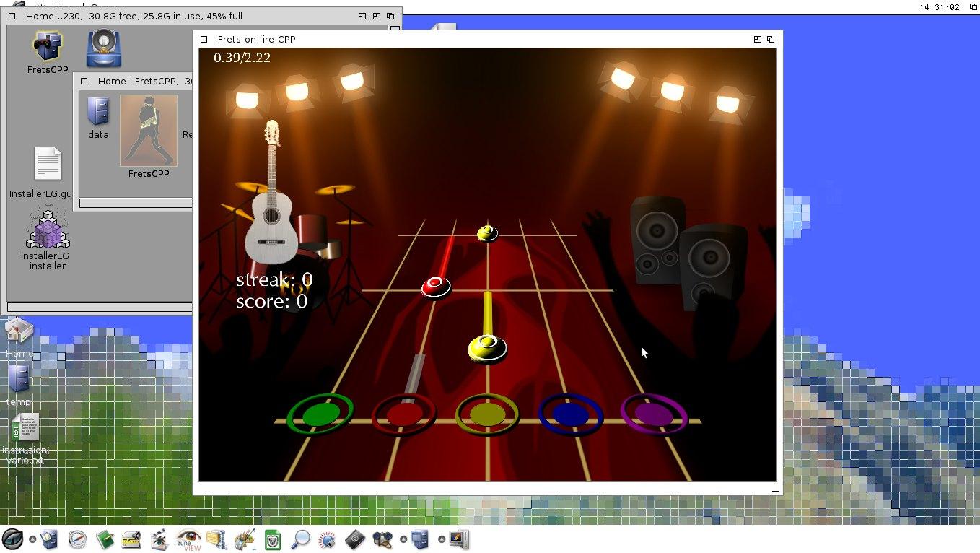Close the Frets-on-fire-CPP window via its gadget
Viewport: 980px width, 553px height.
pos(204,39)
